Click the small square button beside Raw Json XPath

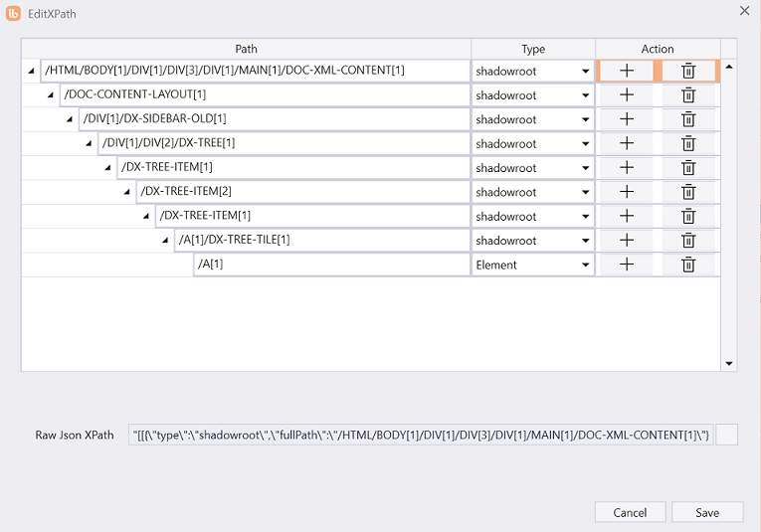click(x=726, y=435)
